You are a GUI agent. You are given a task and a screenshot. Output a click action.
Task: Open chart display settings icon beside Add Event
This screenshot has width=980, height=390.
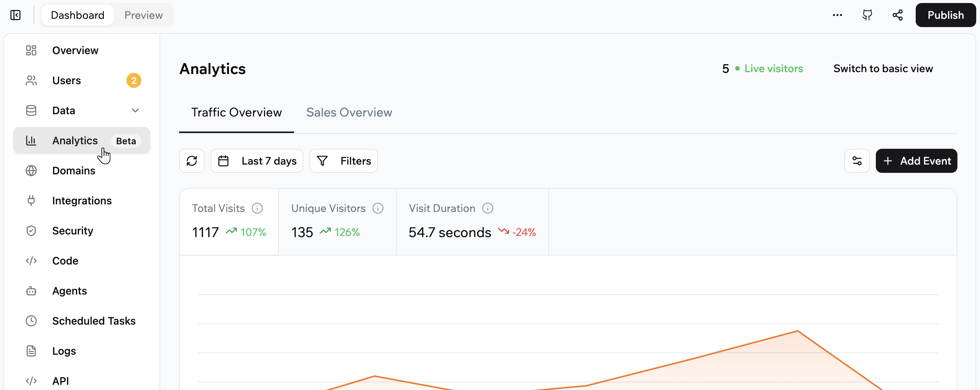coord(857,160)
